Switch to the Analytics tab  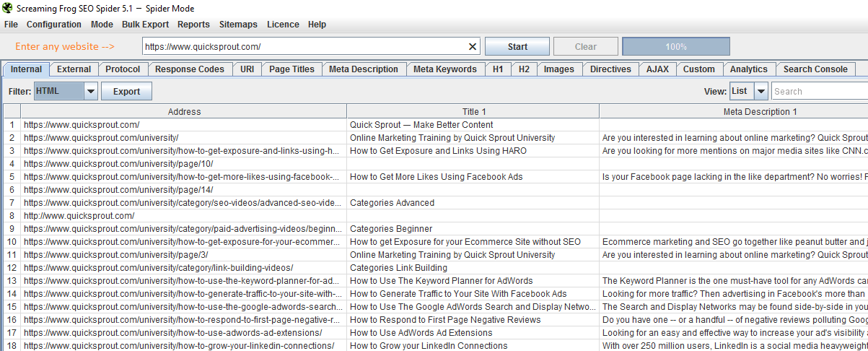tap(749, 69)
